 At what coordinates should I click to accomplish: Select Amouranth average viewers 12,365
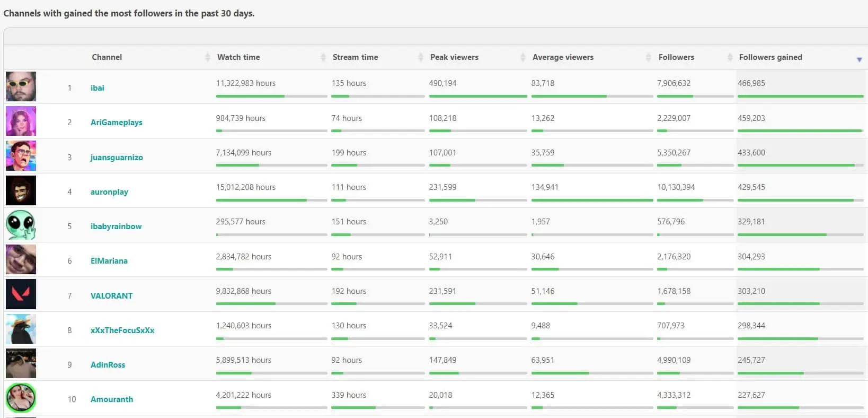pyautogui.click(x=543, y=395)
